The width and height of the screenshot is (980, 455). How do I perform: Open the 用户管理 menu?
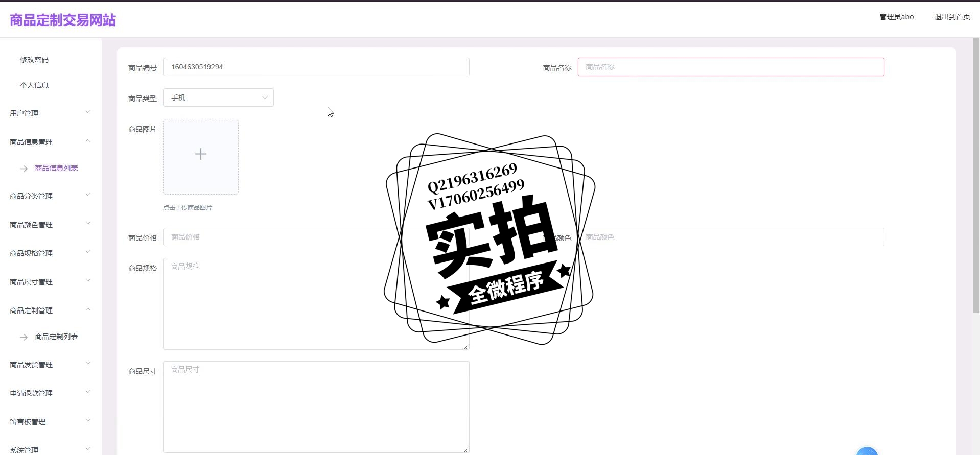(x=24, y=113)
